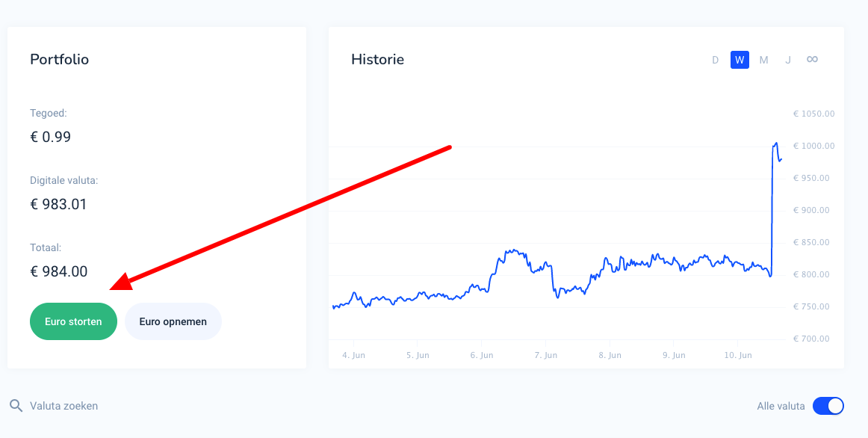Click the search magnifier icon
This screenshot has height=438, width=868.
(x=16, y=405)
